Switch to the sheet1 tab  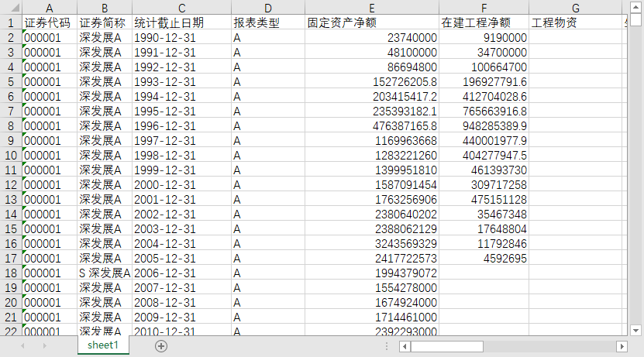[x=103, y=345]
